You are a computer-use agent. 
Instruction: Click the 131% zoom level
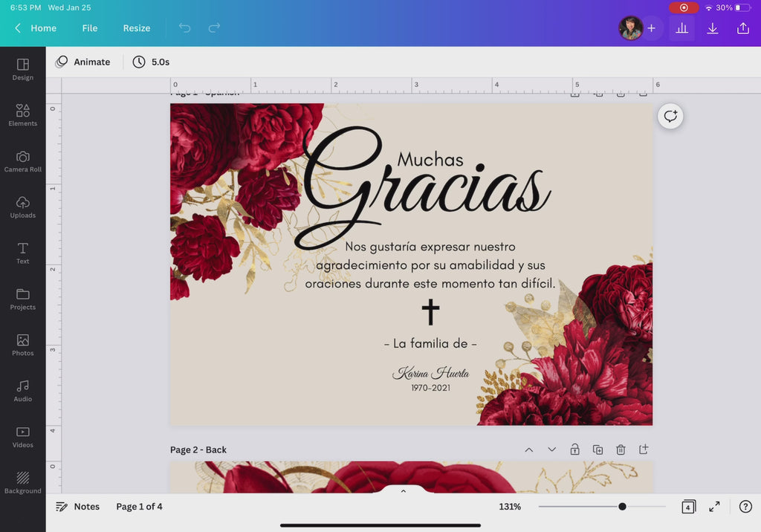(510, 507)
